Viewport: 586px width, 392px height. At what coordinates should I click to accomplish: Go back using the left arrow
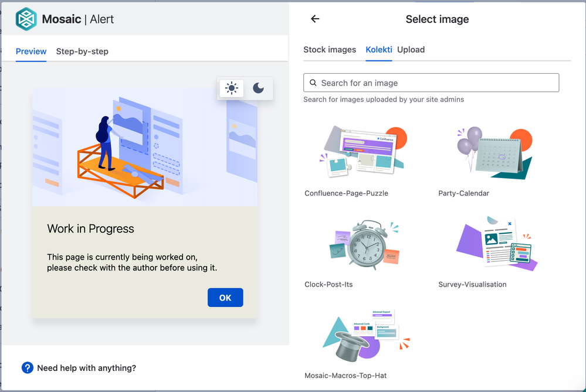tap(315, 19)
